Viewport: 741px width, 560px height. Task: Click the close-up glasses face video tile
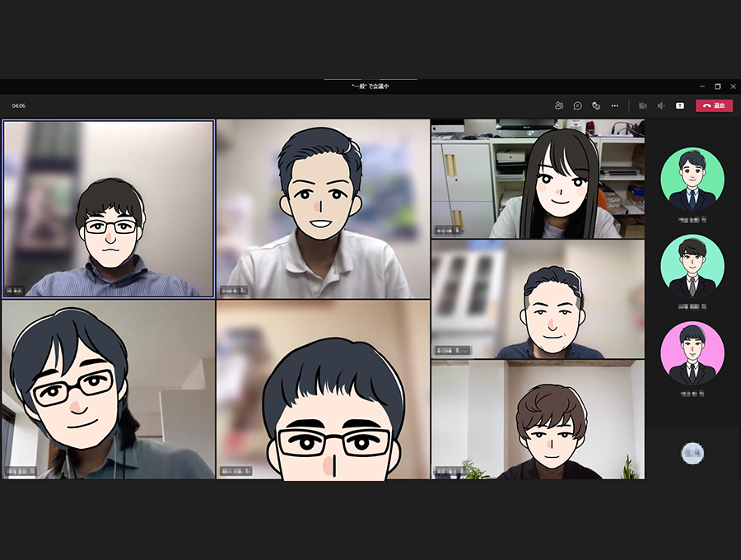pos(323,390)
